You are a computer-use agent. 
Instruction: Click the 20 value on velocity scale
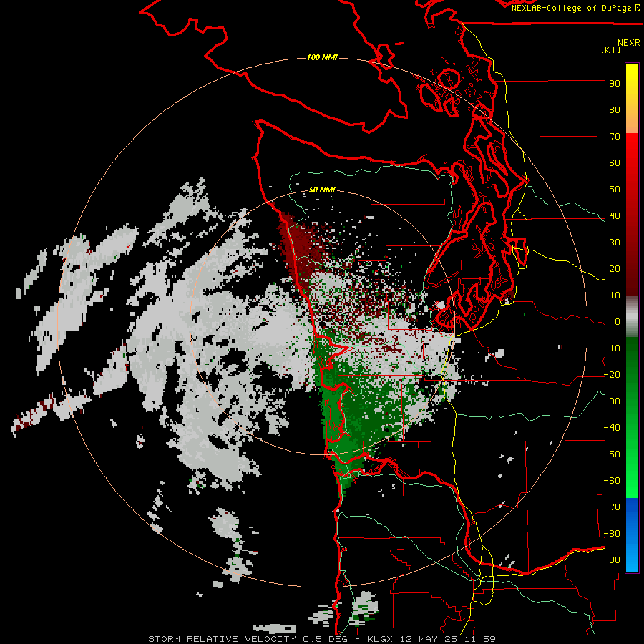click(x=615, y=269)
